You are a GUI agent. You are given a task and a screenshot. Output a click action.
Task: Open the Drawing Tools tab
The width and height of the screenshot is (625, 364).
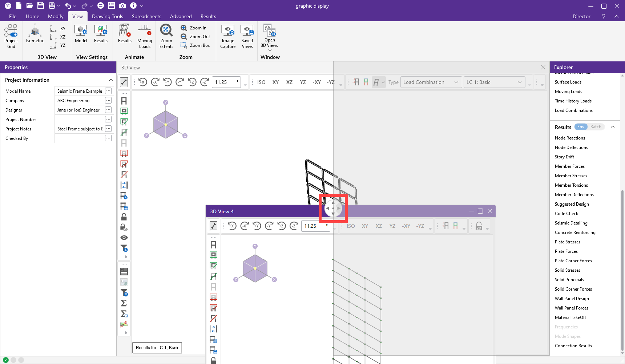107,16
